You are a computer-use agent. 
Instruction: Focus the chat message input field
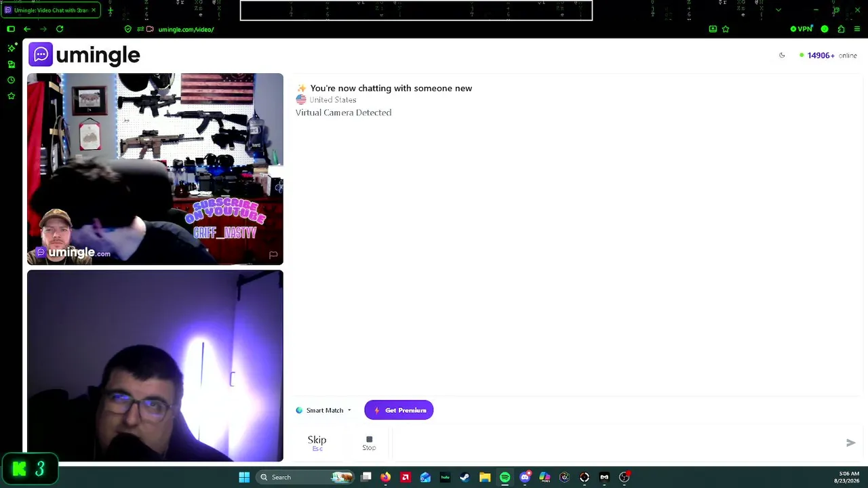[617, 443]
